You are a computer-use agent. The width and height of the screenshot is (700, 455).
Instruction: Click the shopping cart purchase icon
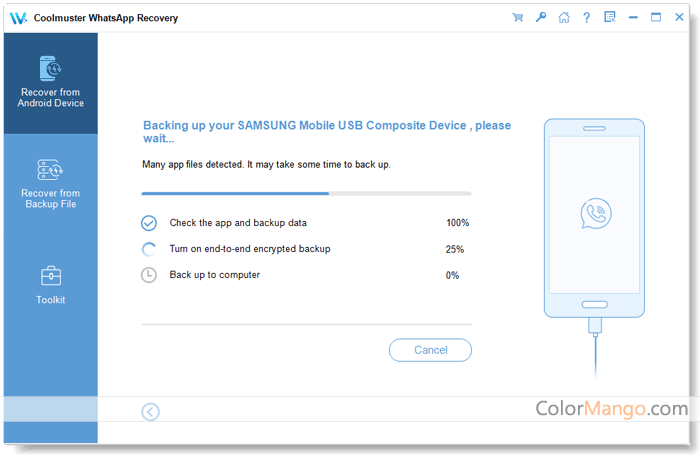518,17
